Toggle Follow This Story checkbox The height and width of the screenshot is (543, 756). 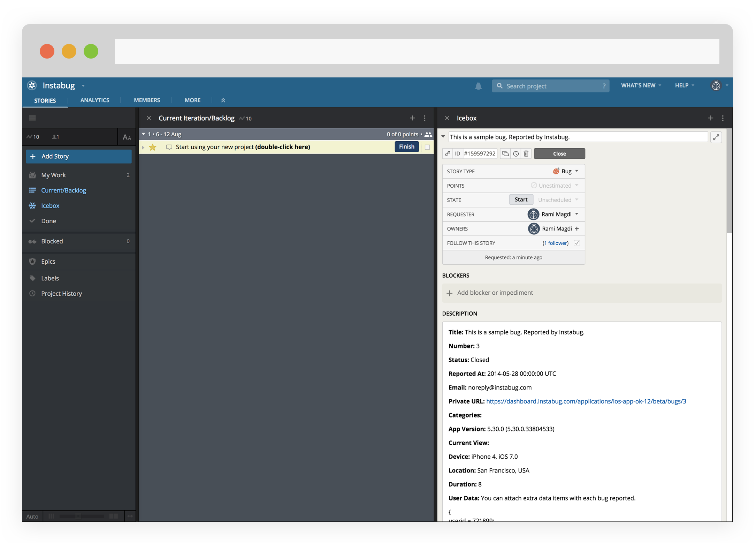tap(577, 243)
